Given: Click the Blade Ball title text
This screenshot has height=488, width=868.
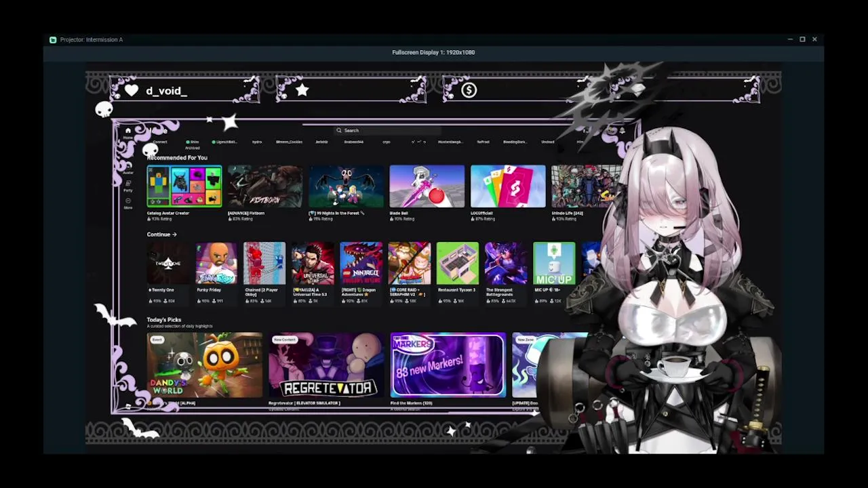Looking at the screenshot, I should pos(399,213).
